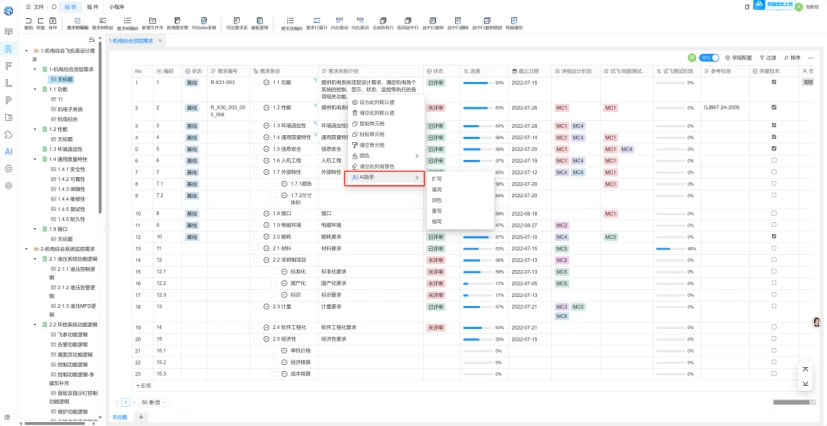
Task: Click the R requirements icon in left sidebar
Action: click(8, 49)
